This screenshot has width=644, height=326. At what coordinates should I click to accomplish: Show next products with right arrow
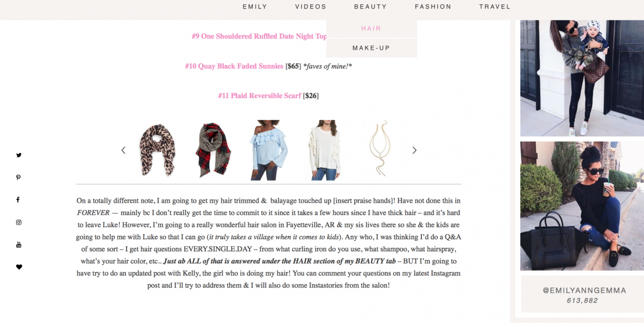tap(414, 150)
